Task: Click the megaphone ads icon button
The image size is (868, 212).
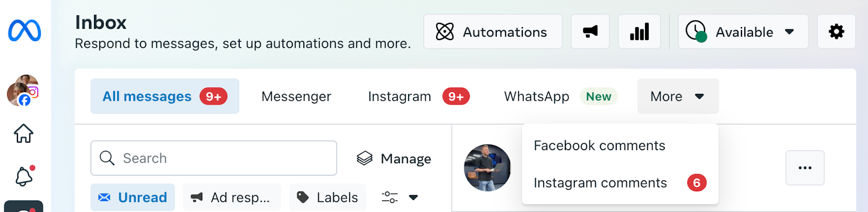Action: [590, 31]
